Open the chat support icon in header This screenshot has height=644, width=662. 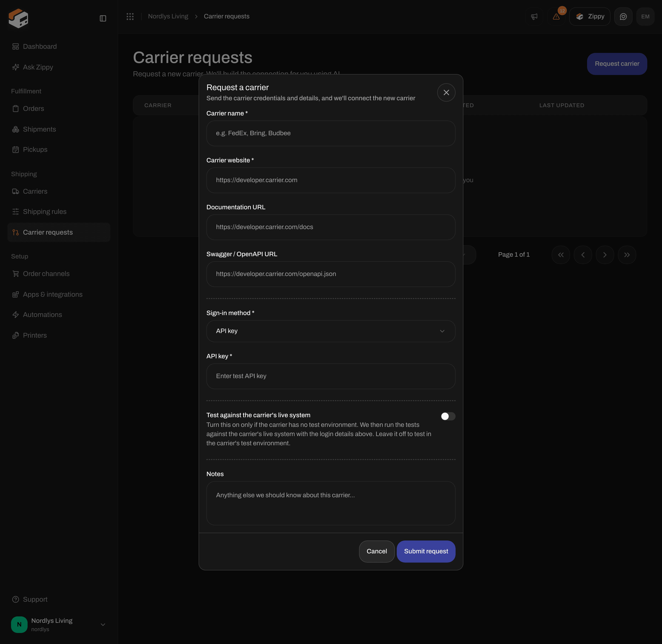click(623, 17)
